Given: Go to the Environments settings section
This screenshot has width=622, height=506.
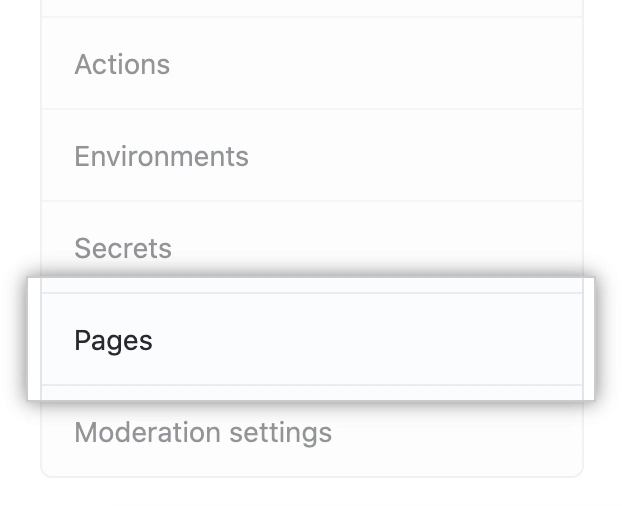Looking at the screenshot, I should pos(161,156).
